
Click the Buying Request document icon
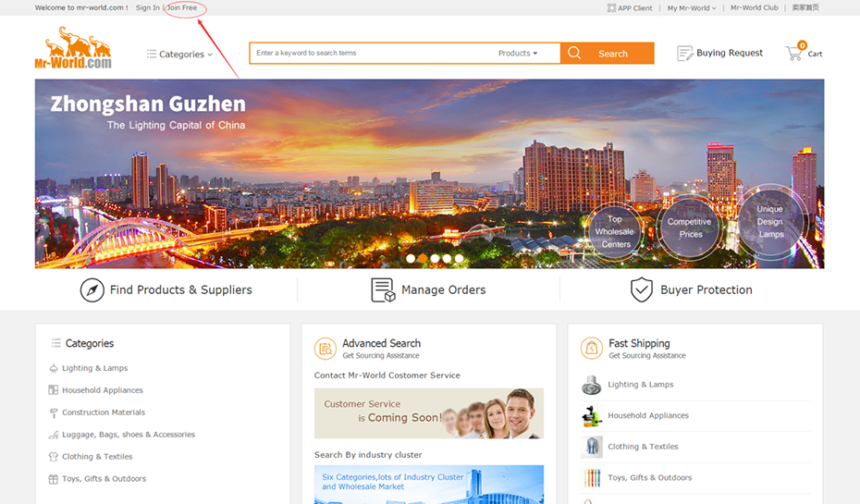(684, 54)
